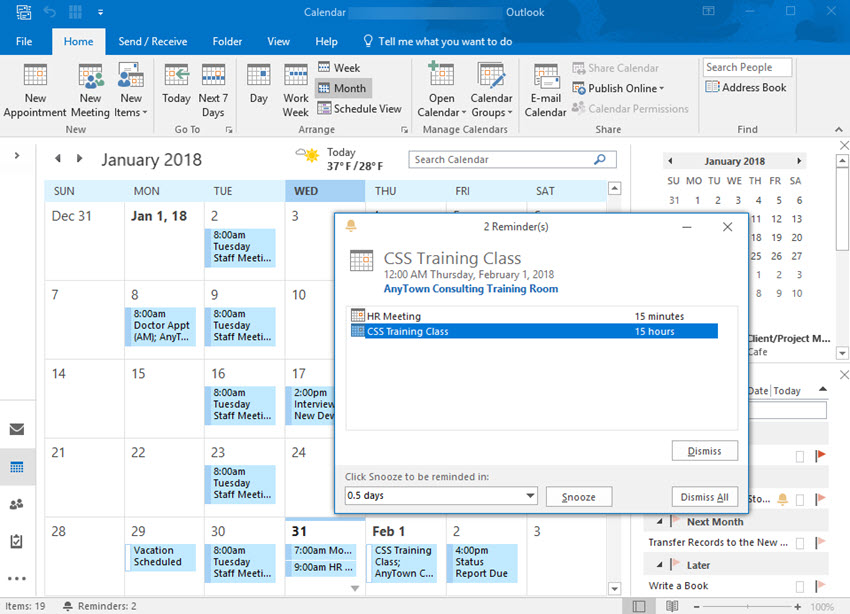Collapse the ribbon

pyautogui.click(x=839, y=130)
